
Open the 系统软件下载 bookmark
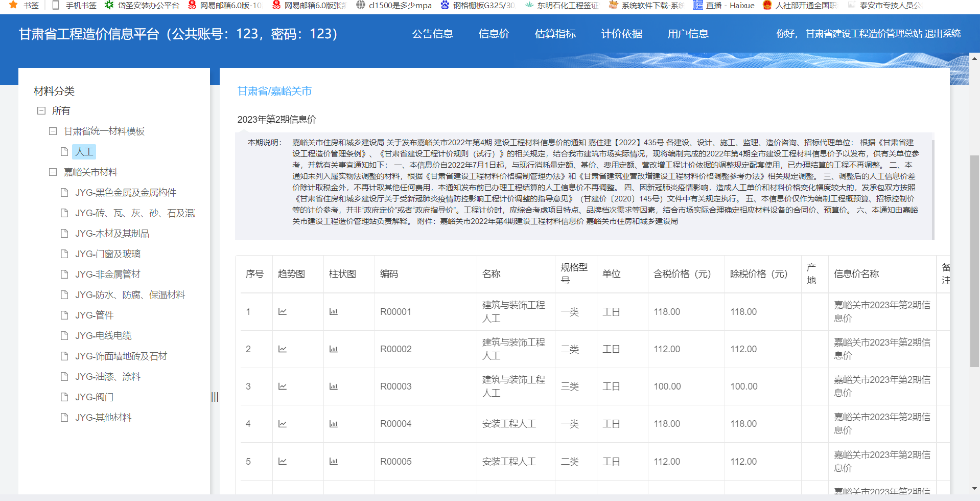646,5
